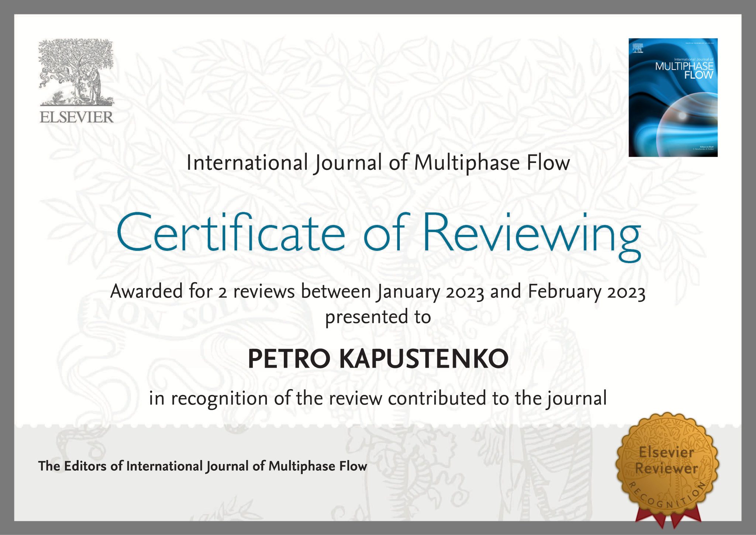The width and height of the screenshot is (756, 535).
Task: Click the small Elsevier logo on the journal cover
Action: point(638,48)
